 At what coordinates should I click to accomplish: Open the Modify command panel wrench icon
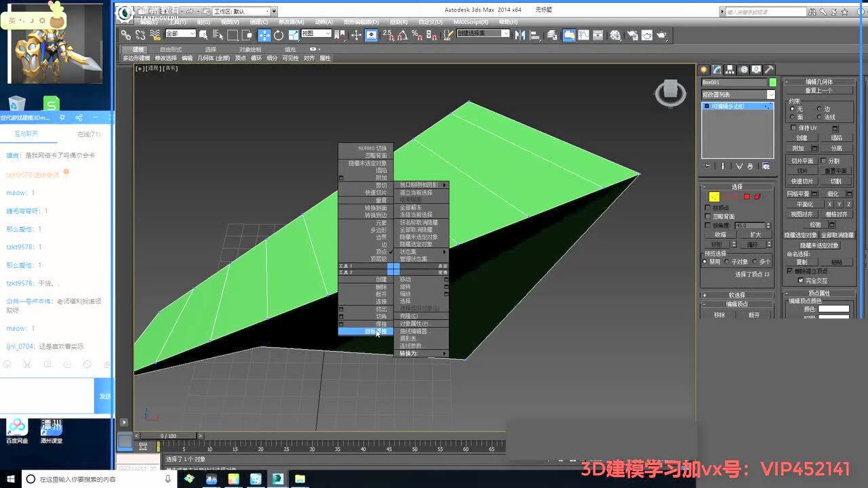click(717, 69)
